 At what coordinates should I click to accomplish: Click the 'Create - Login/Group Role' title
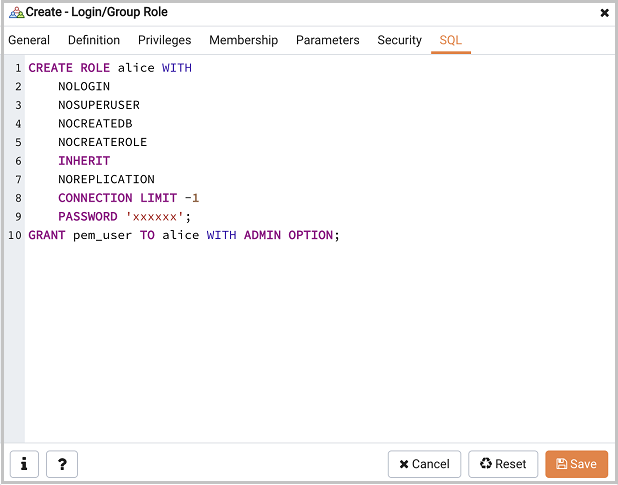97,12
